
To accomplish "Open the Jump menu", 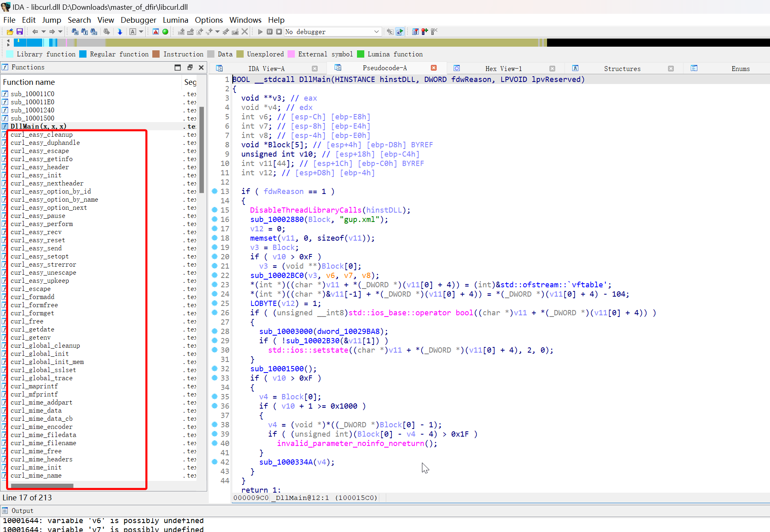I will [x=52, y=20].
